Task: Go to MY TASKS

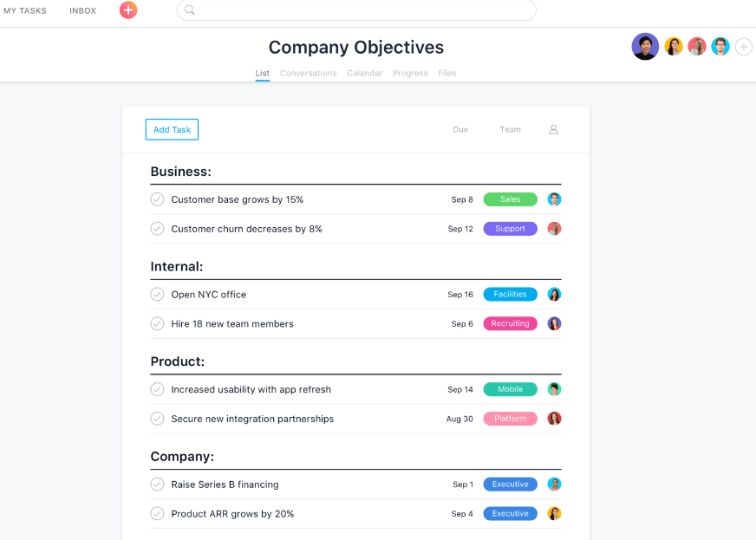Action: 25,10
